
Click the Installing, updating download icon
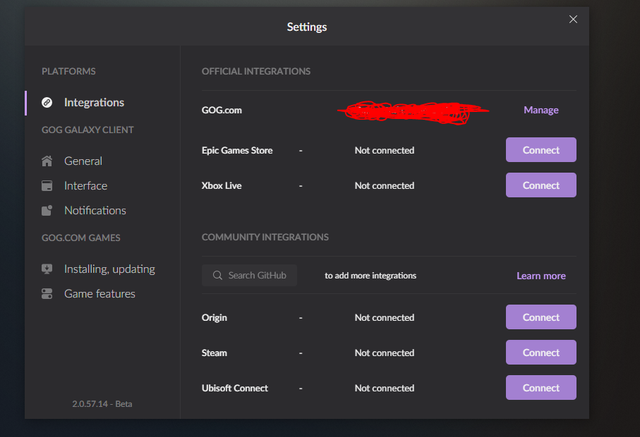point(47,269)
